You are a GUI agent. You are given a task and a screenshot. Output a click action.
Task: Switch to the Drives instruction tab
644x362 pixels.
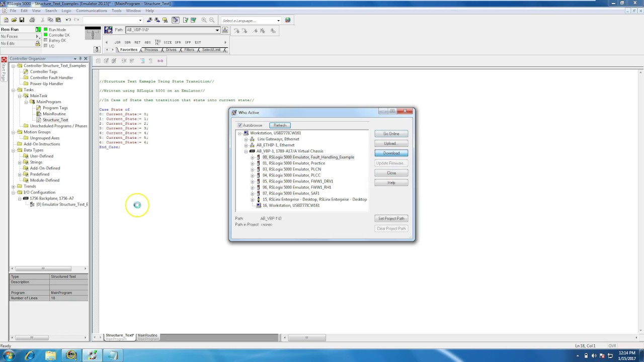click(171, 50)
